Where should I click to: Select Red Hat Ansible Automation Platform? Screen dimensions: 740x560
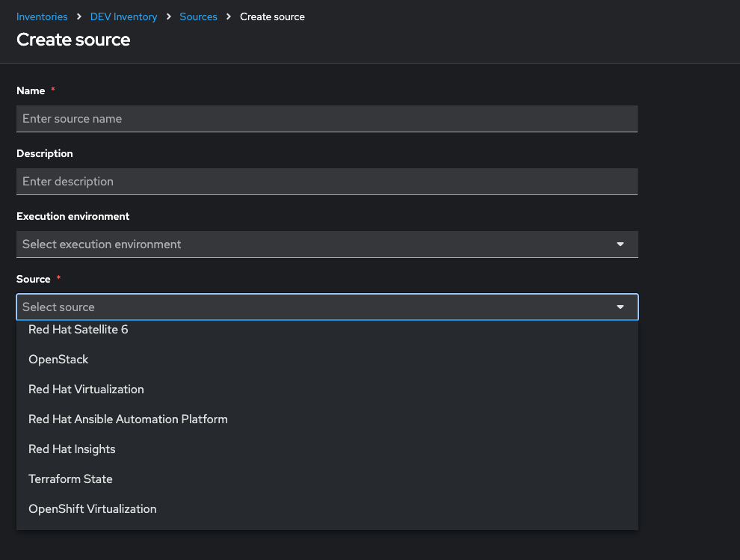point(128,419)
